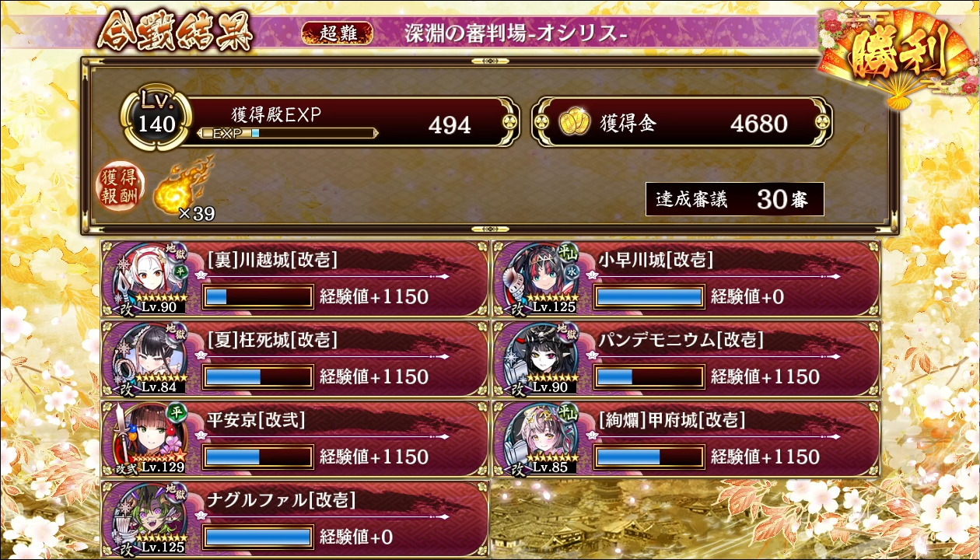980x560 pixels.
Task: Click the 平安京[改弐] experience bar
Action: (x=258, y=457)
